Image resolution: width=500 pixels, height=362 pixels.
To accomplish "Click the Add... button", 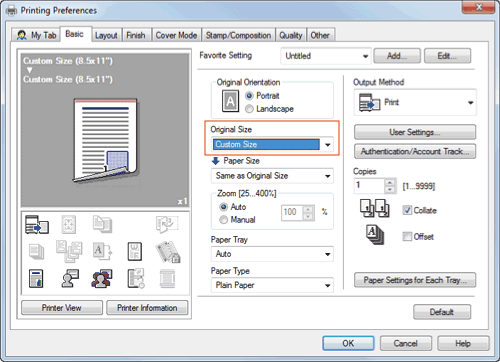I will click(397, 56).
